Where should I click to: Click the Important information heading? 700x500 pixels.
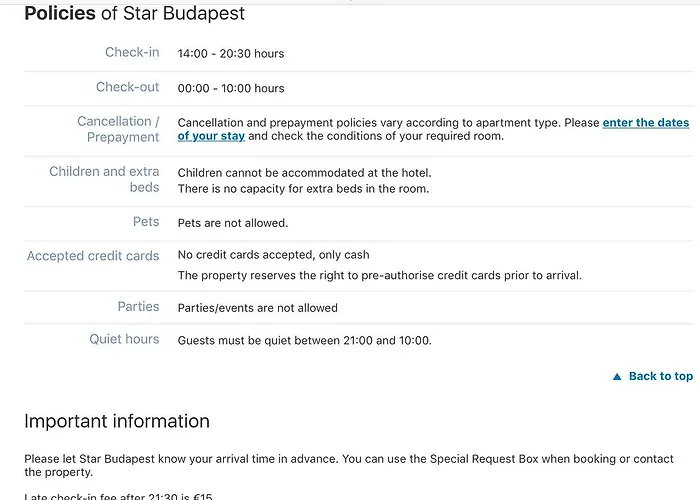pyautogui.click(x=117, y=421)
